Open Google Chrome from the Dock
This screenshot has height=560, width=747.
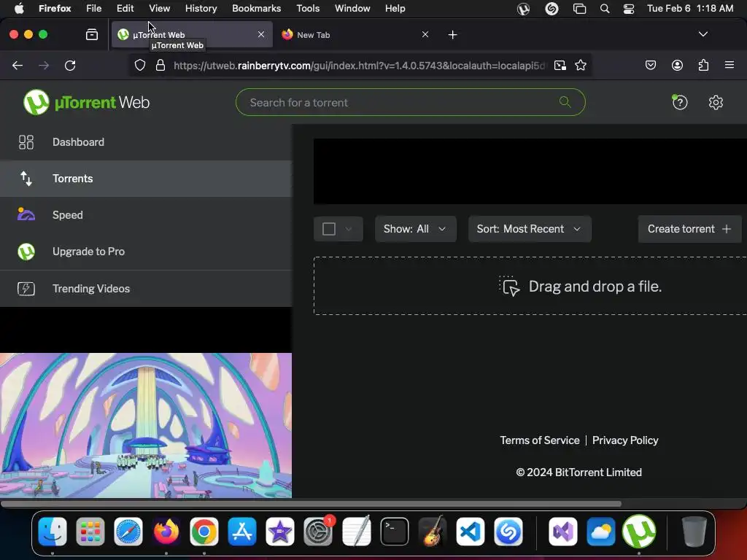[204, 532]
